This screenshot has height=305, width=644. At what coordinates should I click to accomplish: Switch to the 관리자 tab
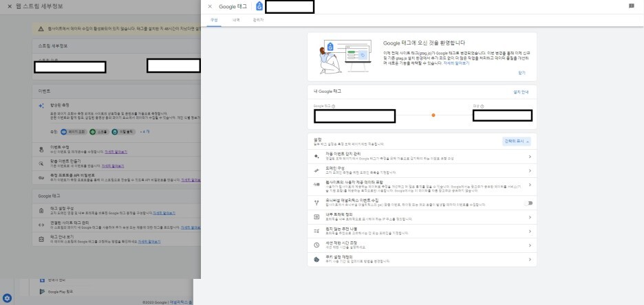(258, 20)
